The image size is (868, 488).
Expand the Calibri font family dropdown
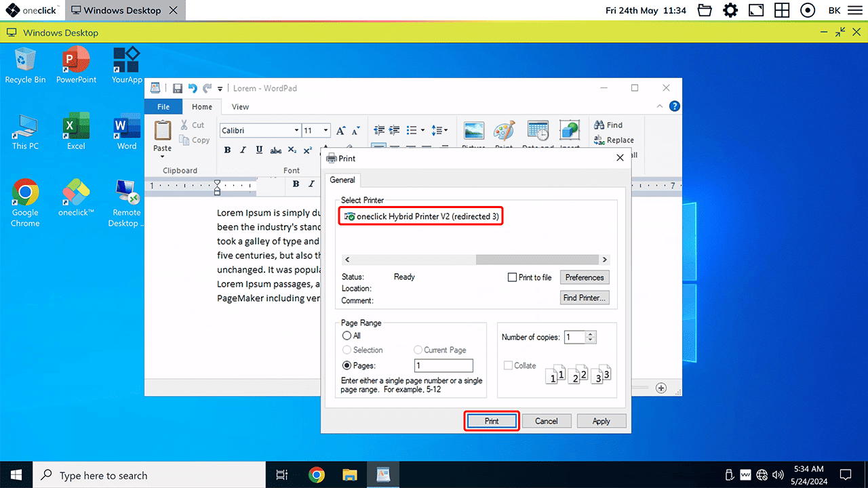pos(296,131)
